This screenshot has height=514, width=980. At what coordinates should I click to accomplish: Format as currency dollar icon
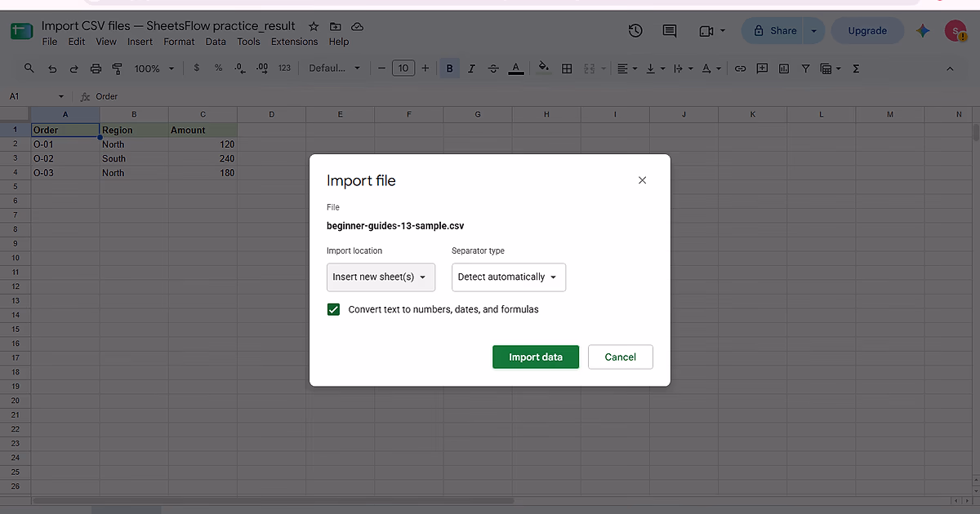pos(197,69)
